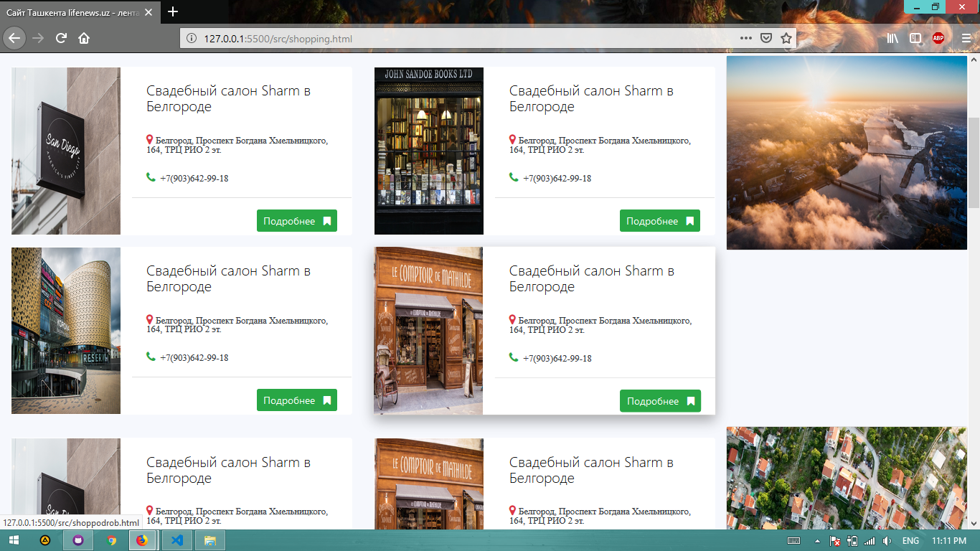Click Подробнее on the San Diego sign card
Image resolution: width=980 pixels, height=551 pixels.
[297, 221]
